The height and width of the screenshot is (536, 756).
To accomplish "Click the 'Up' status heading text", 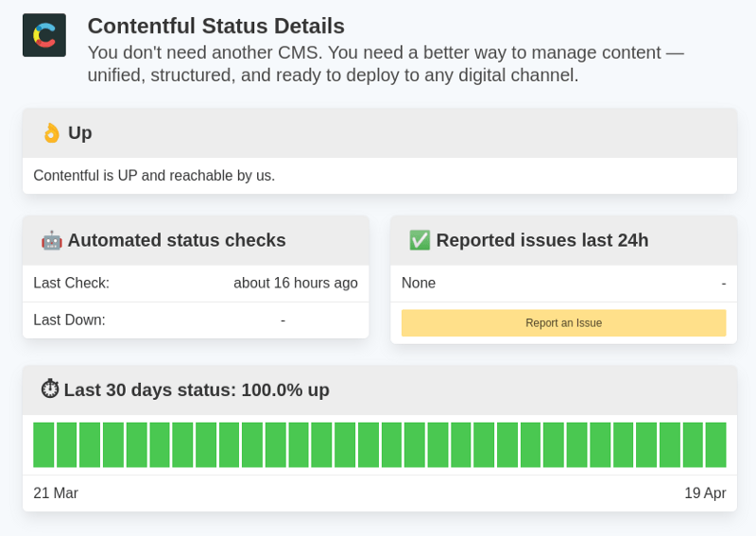I will pos(80,132).
